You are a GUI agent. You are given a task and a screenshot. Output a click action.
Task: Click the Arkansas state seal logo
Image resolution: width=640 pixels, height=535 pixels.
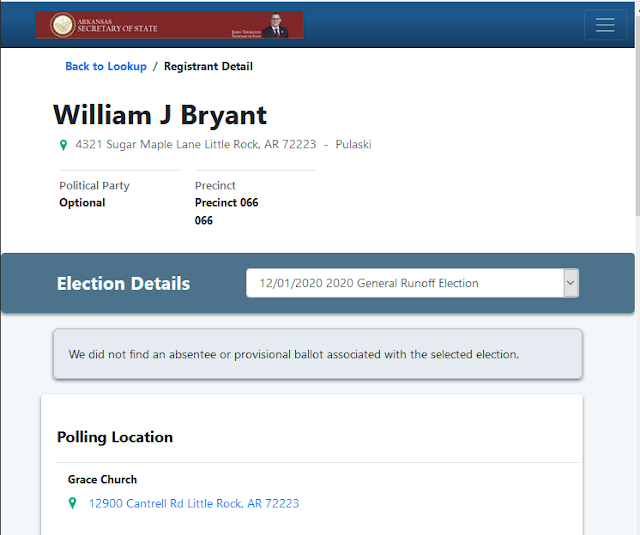[62, 25]
